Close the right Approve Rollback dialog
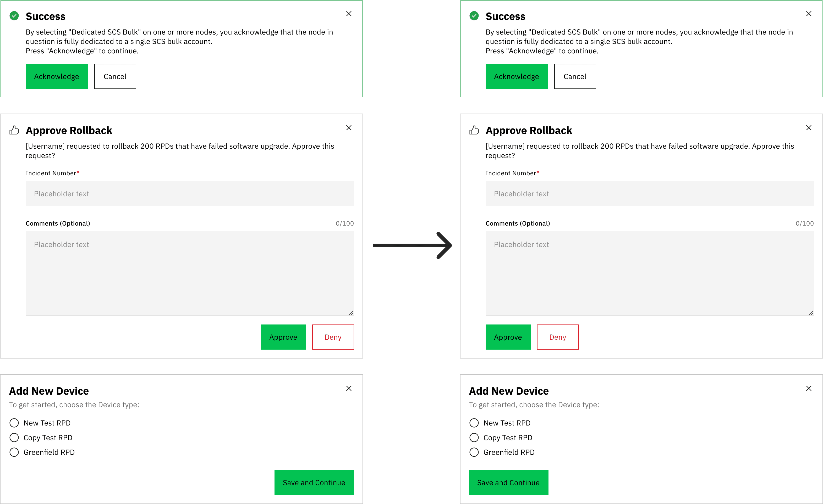 click(x=809, y=128)
